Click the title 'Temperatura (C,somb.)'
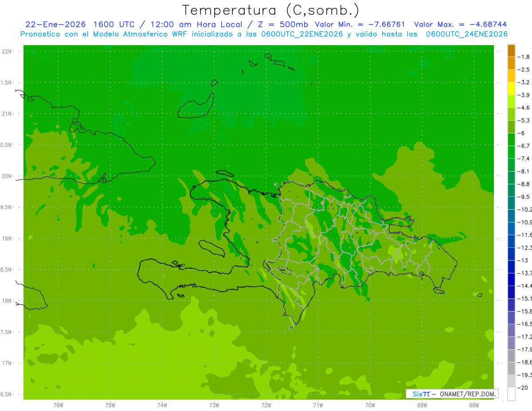The width and height of the screenshot is (532, 411). (270, 10)
